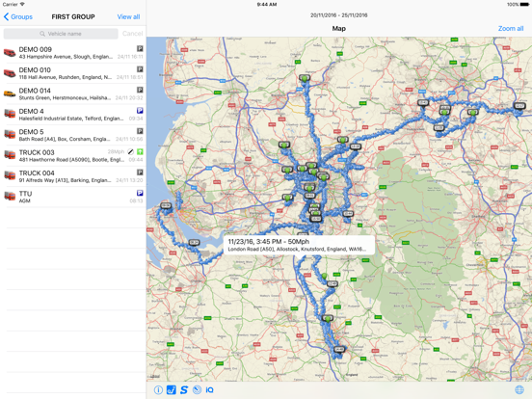Tap the time marker at the southern end of the route
The height and width of the screenshot is (399, 532).
point(339,349)
